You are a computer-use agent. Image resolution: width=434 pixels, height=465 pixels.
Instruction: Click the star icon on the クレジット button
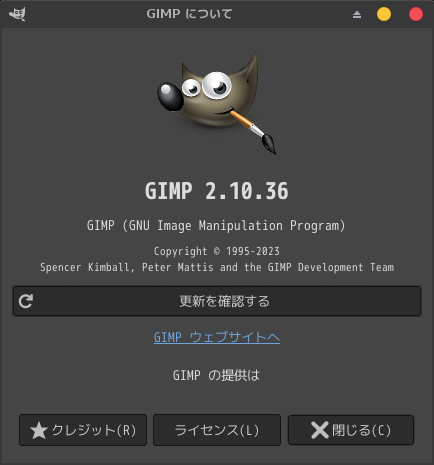(x=39, y=430)
